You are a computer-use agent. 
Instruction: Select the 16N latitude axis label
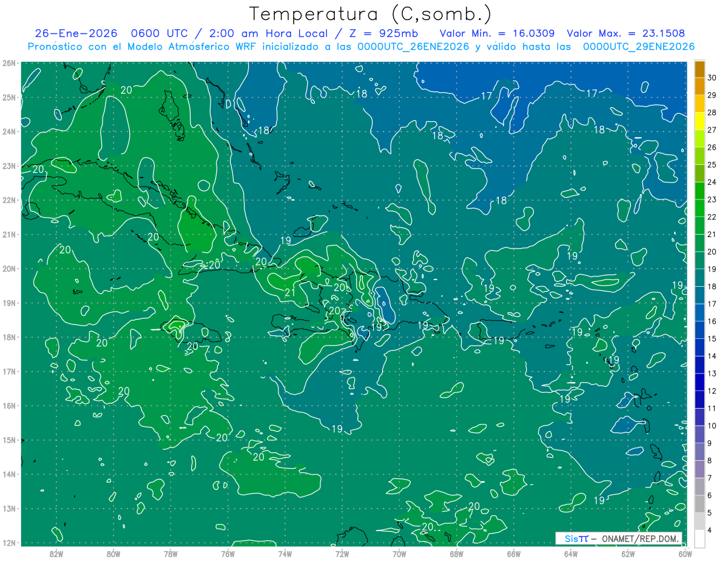9,406
